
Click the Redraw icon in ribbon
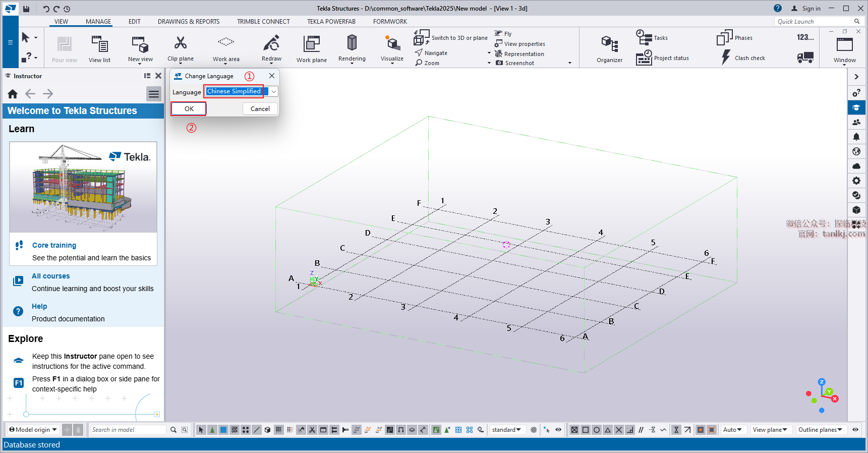pos(271,43)
